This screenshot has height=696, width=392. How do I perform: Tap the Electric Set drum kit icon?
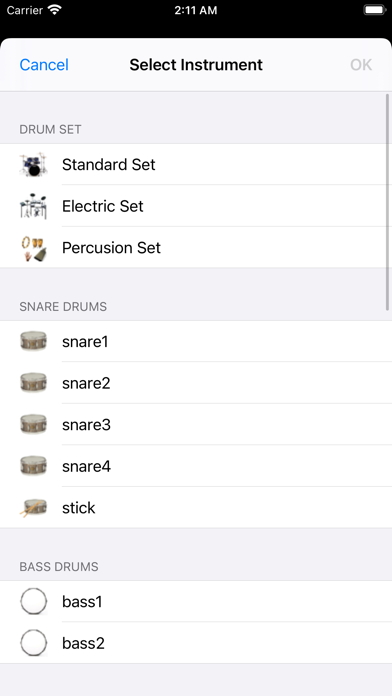click(33, 206)
